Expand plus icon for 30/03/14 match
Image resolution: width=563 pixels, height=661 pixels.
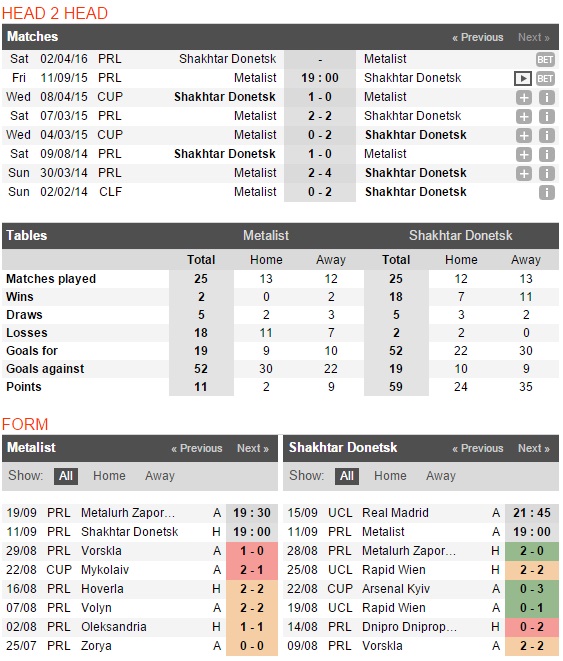(x=524, y=173)
